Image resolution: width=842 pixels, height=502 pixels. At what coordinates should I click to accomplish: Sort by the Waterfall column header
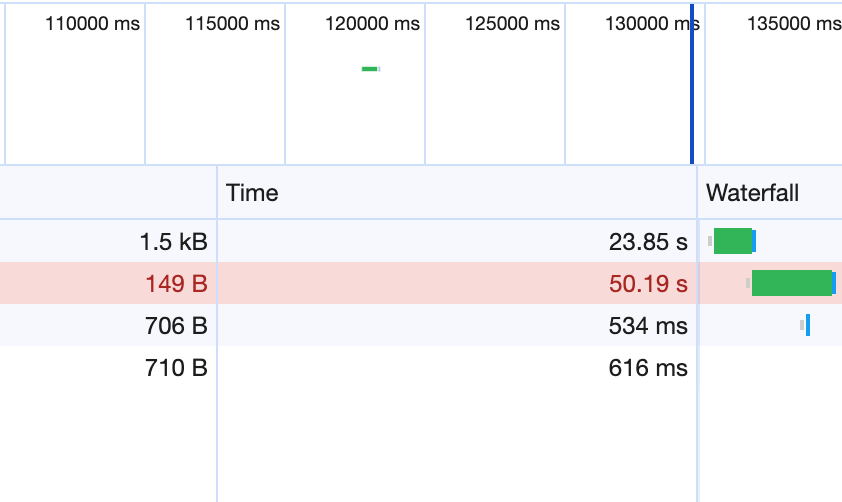(x=752, y=193)
